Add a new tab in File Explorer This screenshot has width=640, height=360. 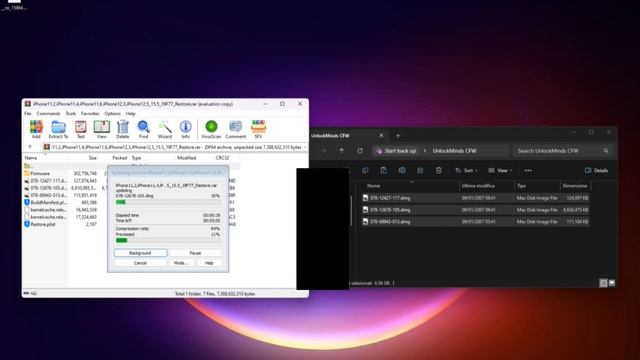[x=398, y=136]
